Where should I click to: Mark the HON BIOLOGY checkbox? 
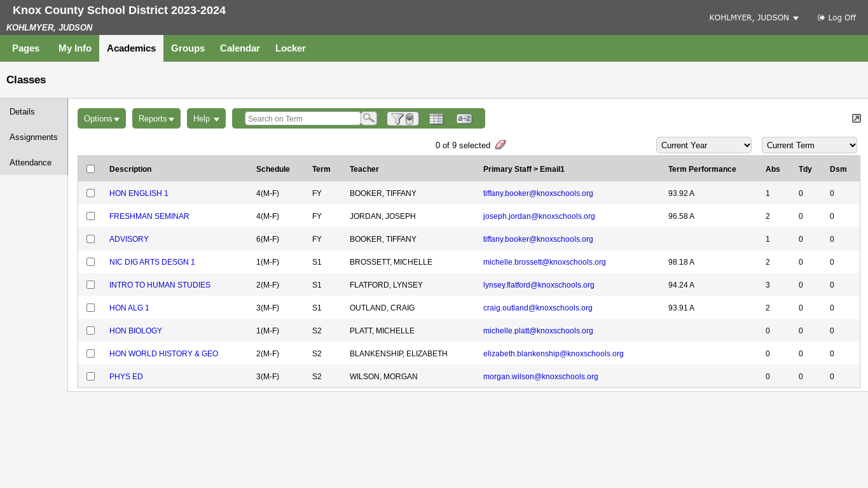[90, 330]
